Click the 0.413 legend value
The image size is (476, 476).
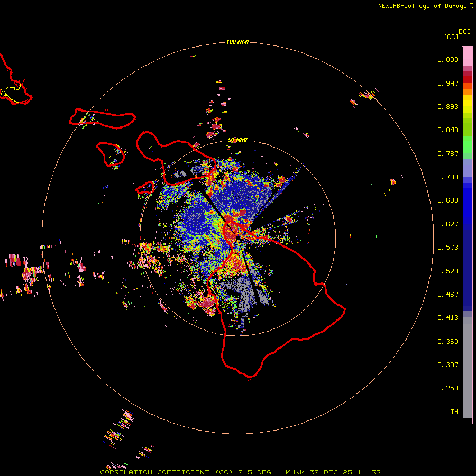(x=448, y=318)
